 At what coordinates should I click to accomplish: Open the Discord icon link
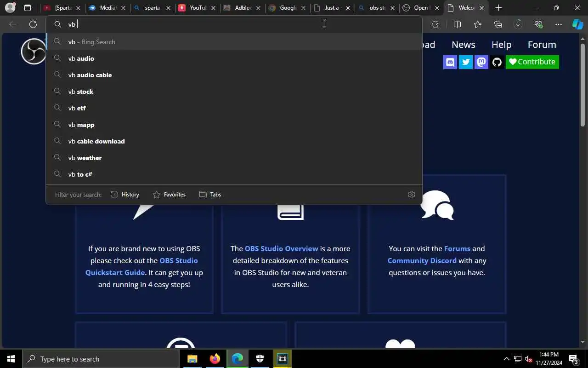(x=450, y=62)
